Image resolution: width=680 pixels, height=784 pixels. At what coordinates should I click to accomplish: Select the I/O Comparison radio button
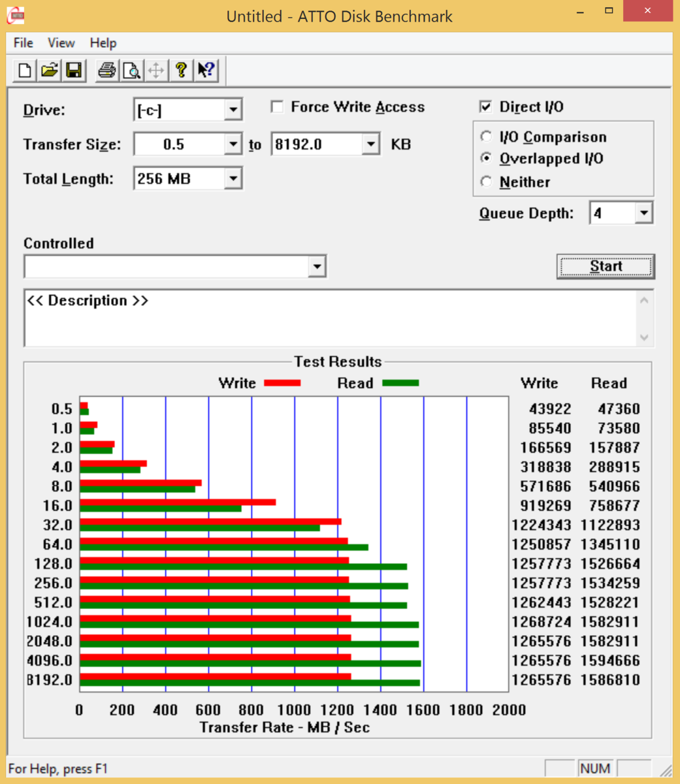[x=486, y=137]
